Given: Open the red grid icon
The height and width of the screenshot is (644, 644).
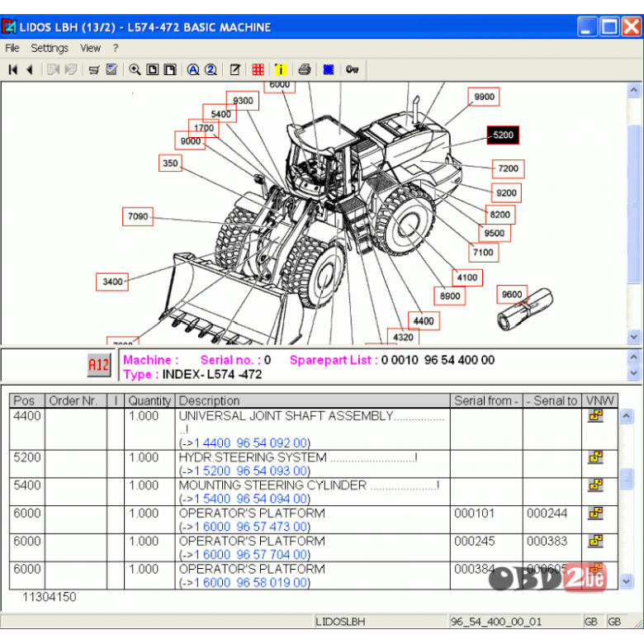Looking at the screenshot, I should 258,70.
